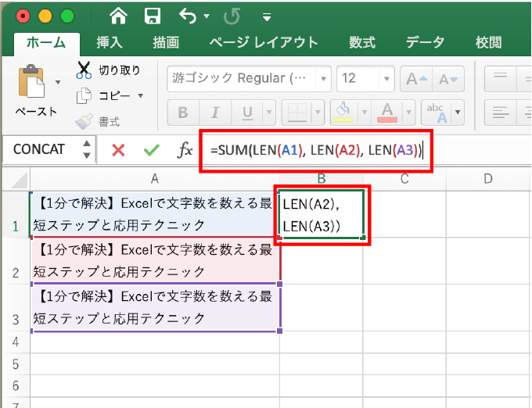Select column D header
Viewport: 532px width, 408px height.
[488, 178]
